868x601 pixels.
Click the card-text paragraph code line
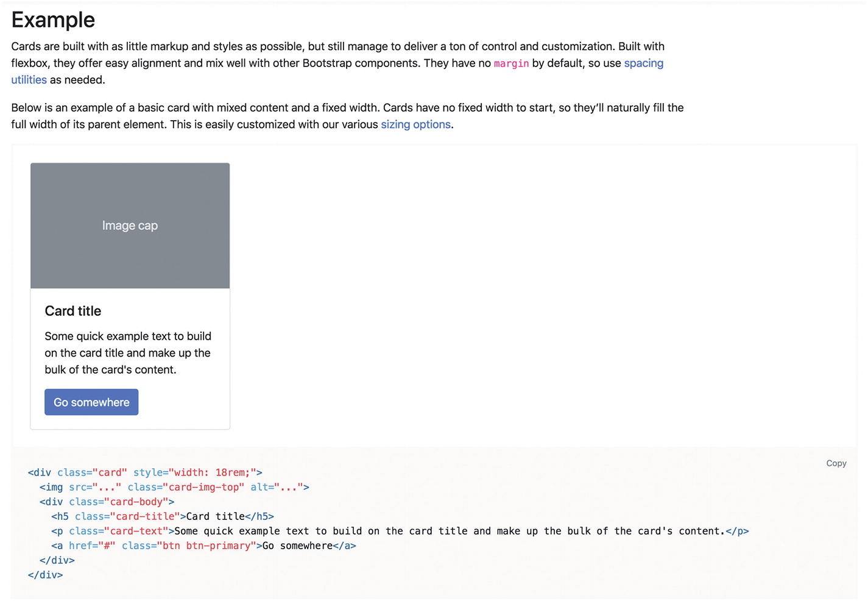pos(400,531)
